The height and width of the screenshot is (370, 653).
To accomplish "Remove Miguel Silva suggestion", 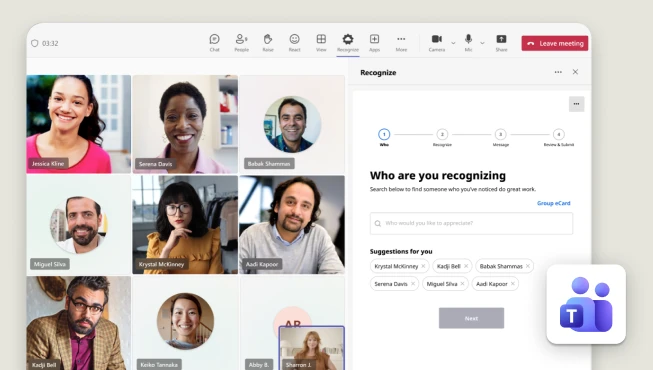I will click(x=462, y=284).
